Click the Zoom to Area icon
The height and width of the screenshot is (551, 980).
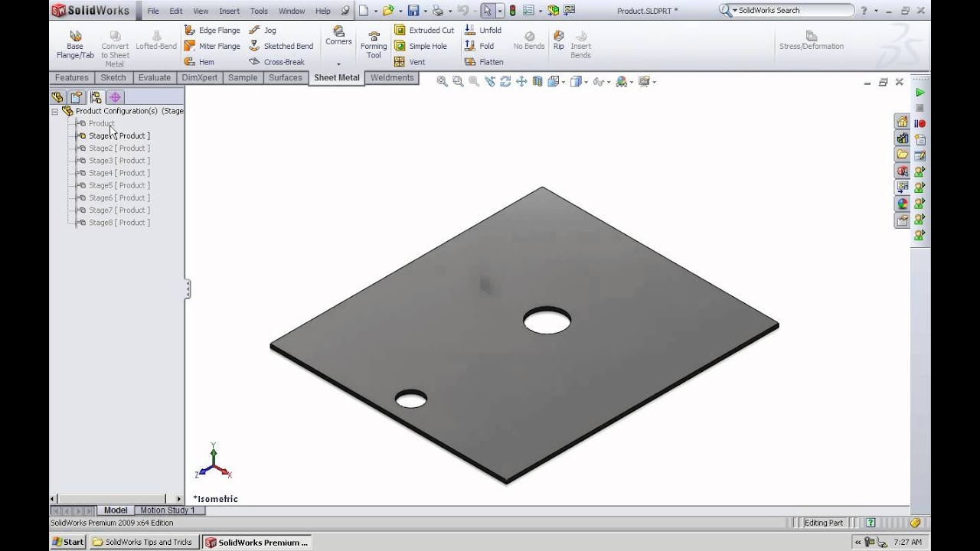[458, 82]
